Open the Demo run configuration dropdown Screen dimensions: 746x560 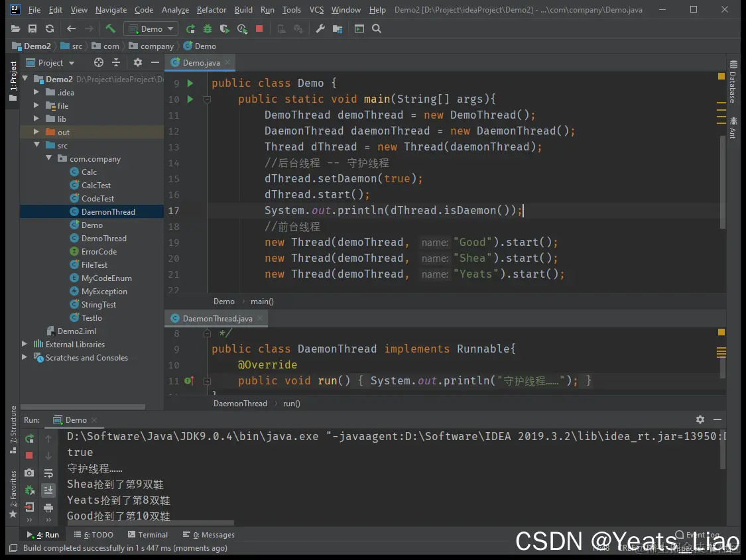click(x=151, y=29)
